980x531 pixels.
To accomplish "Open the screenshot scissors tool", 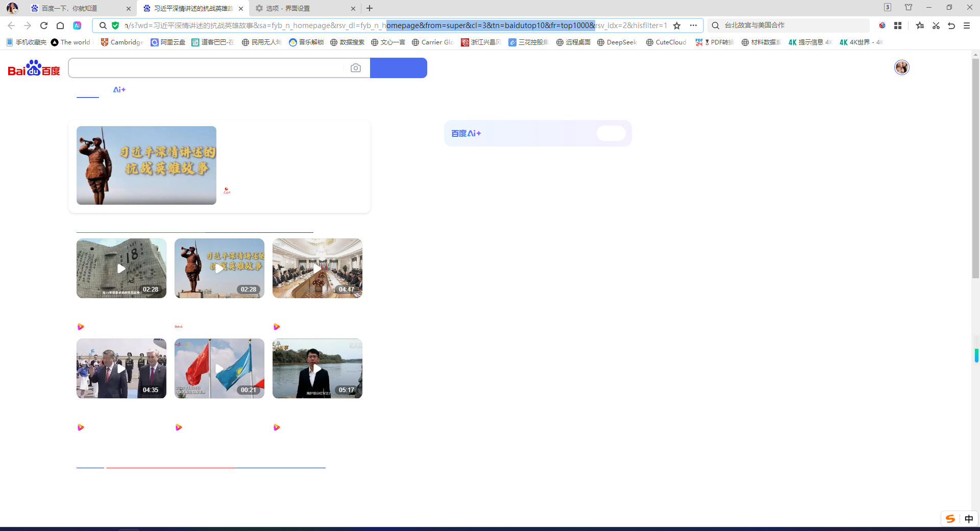I will 936,26.
